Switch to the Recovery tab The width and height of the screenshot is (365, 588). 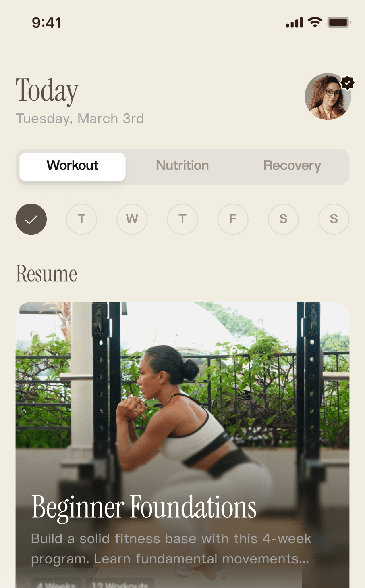pyautogui.click(x=292, y=167)
